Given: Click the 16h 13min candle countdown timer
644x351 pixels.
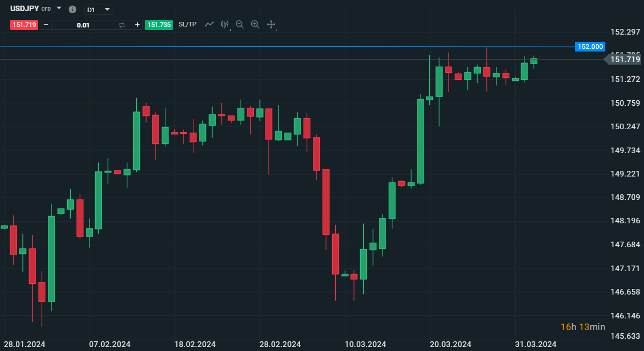Looking at the screenshot, I should [x=583, y=327].
